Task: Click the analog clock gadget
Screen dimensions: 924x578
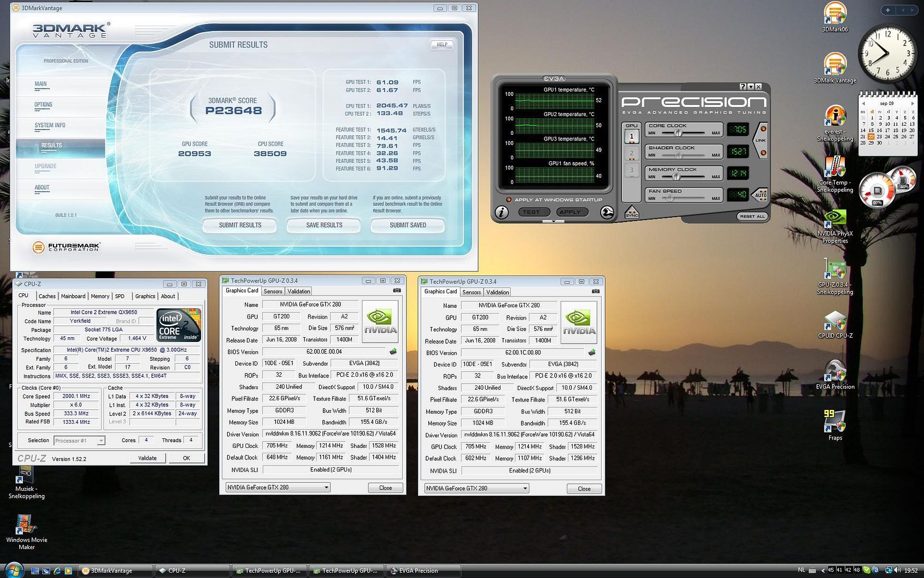Action: coord(888,54)
